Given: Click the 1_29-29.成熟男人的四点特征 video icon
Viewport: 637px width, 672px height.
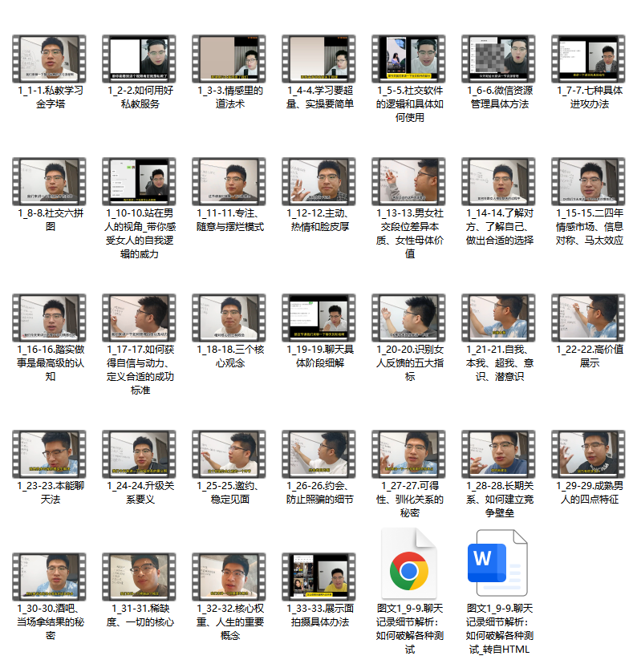Looking at the screenshot, I should (588, 453).
